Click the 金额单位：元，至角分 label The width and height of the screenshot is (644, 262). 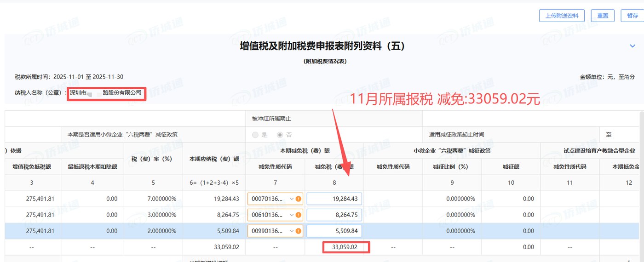(x=608, y=77)
